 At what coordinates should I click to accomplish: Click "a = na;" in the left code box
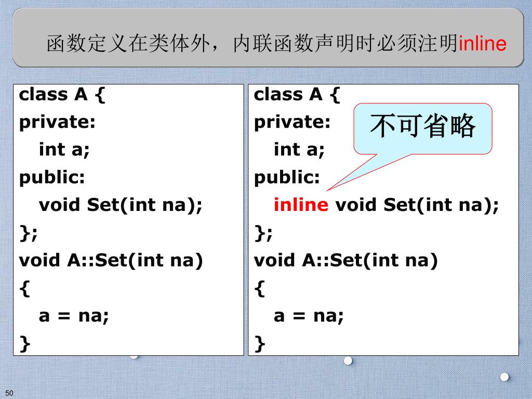click(x=74, y=316)
